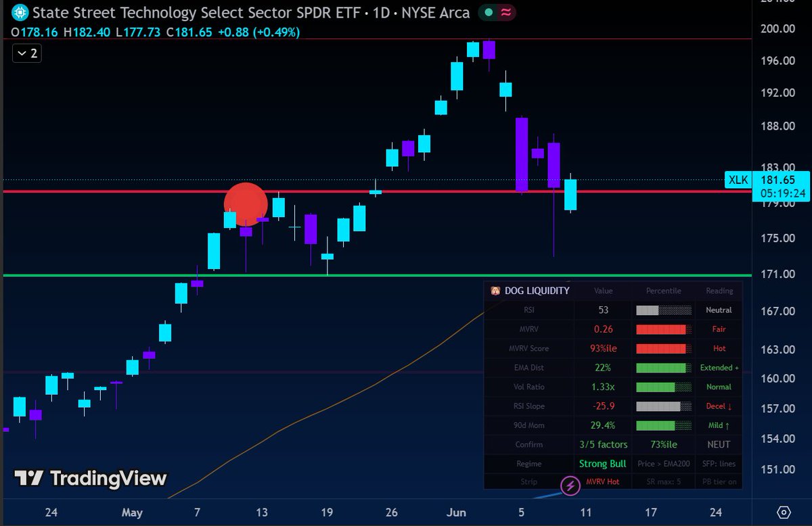The height and width of the screenshot is (526, 812).
Task: Click the EMA Dist green percentile bar
Action: [663, 368]
